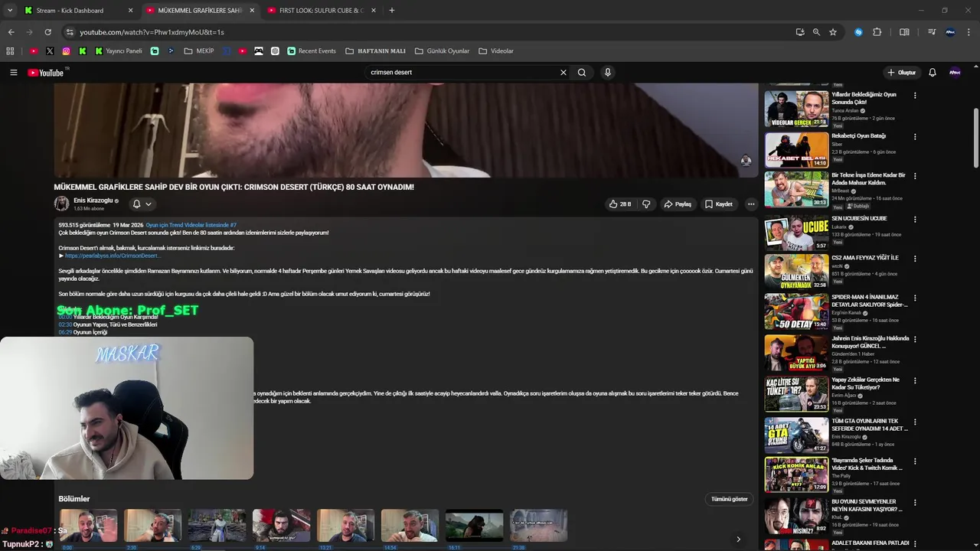
Task: Dislike the video
Action: pos(646,204)
